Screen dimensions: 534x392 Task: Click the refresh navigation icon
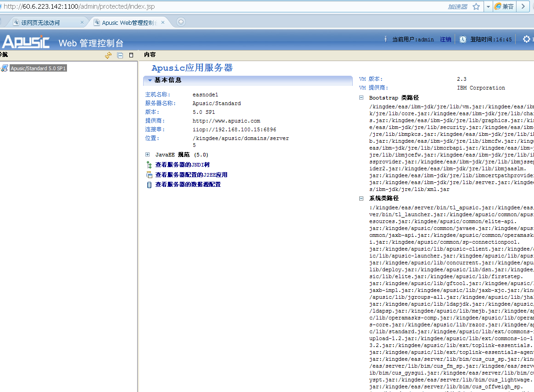click(x=108, y=55)
